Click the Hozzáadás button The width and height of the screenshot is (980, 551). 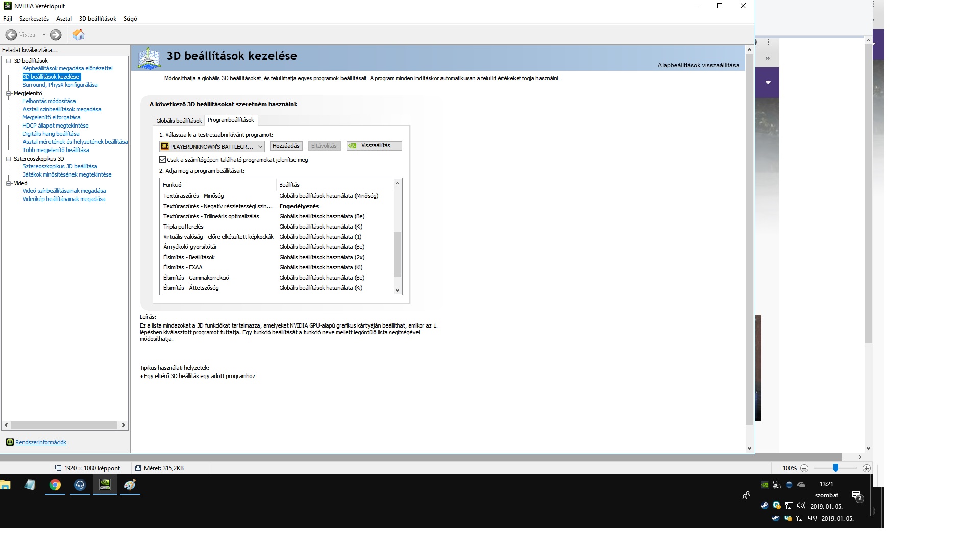click(x=286, y=146)
